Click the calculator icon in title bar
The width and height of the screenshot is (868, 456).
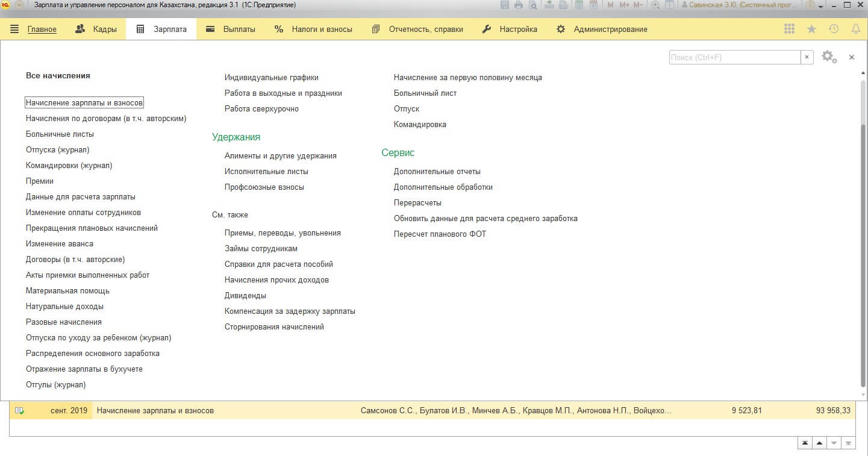click(579, 5)
